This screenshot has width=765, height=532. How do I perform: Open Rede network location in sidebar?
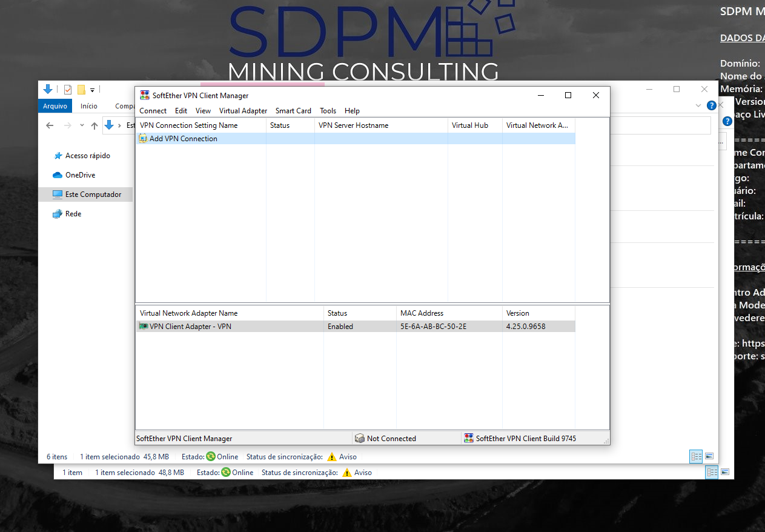pos(73,214)
